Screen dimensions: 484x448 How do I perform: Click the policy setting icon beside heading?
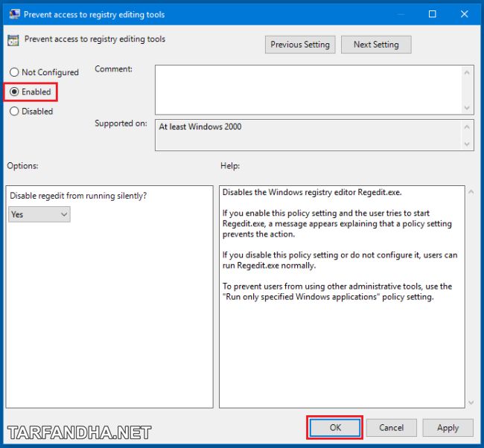tap(13, 40)
